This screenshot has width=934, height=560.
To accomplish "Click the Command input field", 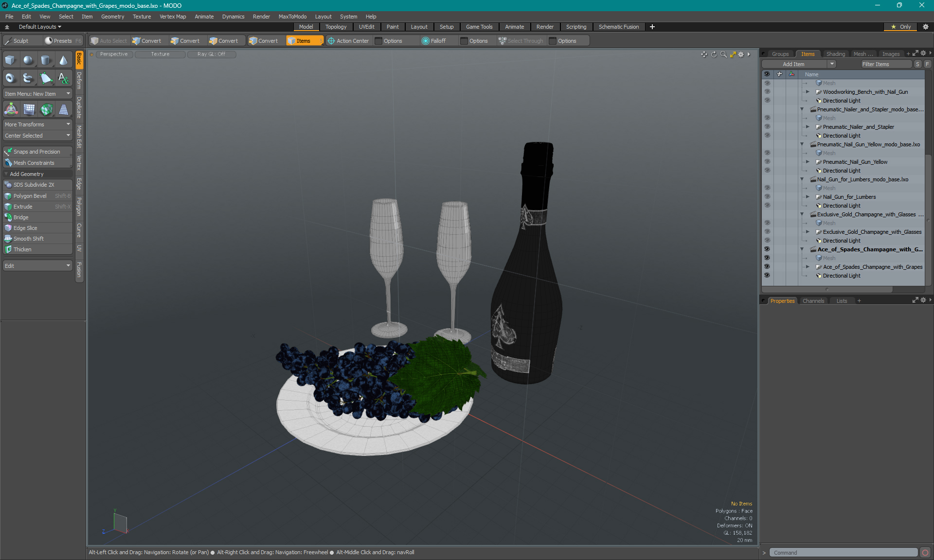I will [x=844, y=553].
